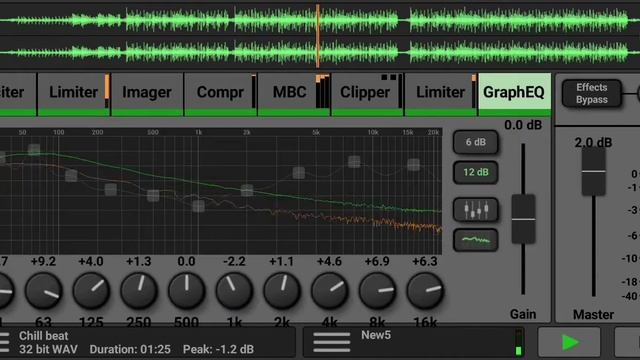Click the +4.0 gain value
The image size is (640, 360).
(91, 261)
